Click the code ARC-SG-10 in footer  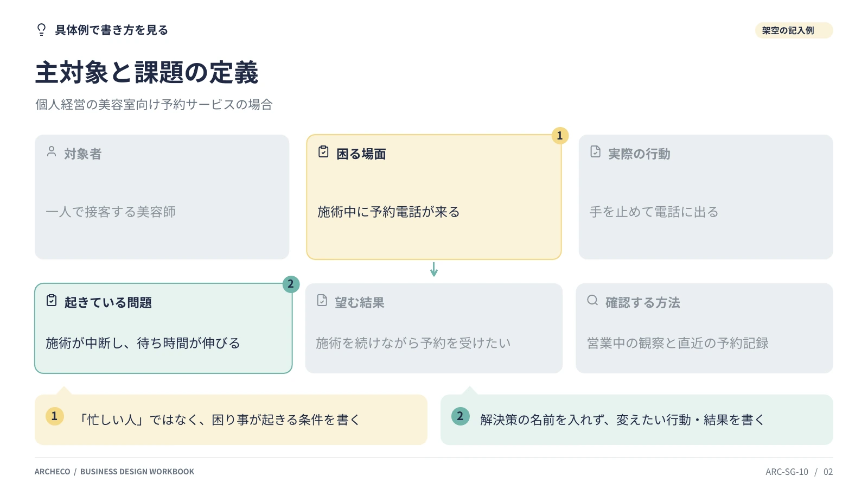tap(787, 472)
